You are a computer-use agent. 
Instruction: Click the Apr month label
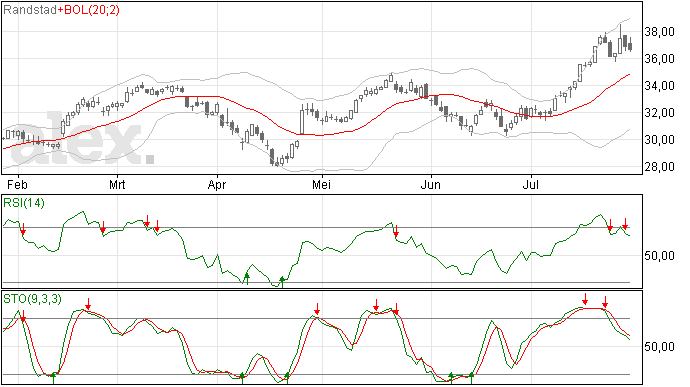pos(217,184)
